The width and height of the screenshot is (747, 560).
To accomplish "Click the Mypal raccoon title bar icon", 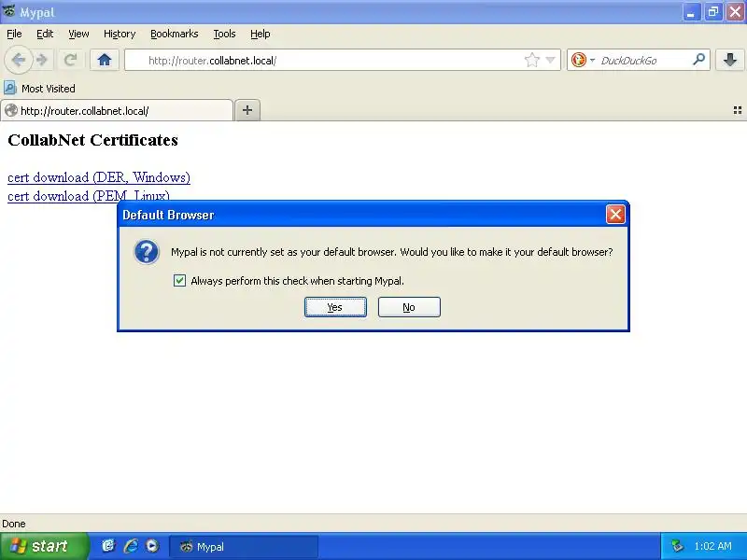I will tap(8, 10).
